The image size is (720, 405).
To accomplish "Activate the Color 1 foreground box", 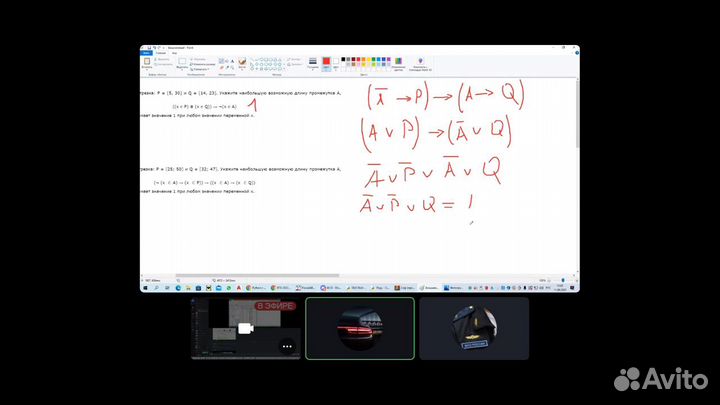I will pyautogui.click(x=326, y=62).
